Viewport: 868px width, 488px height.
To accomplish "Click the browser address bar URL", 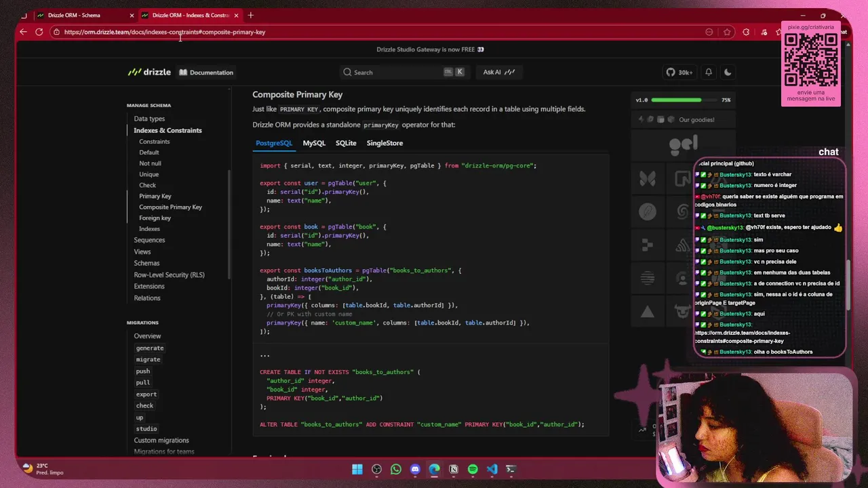I will tap(165, 32).
